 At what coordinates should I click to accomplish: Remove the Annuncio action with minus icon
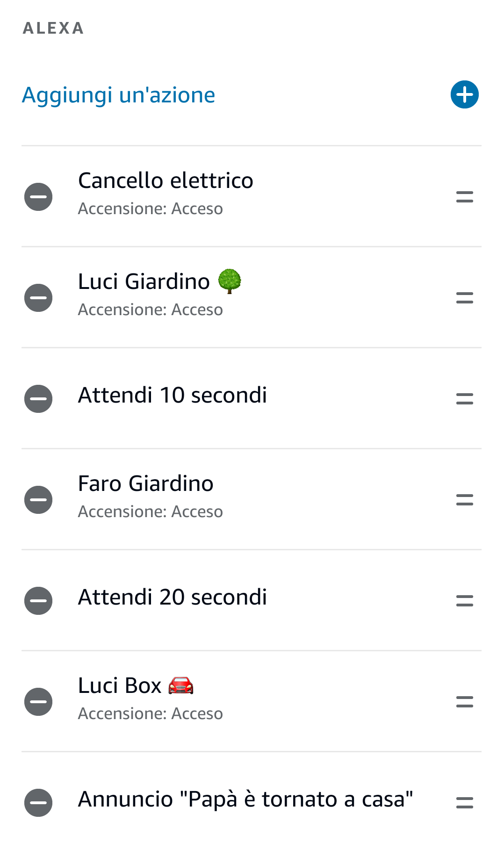pos(38,803)
